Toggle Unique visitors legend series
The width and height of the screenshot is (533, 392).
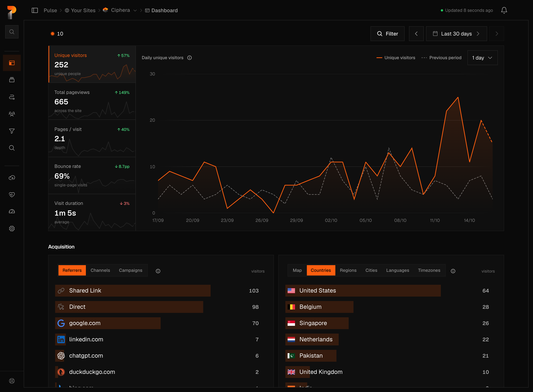tap(396, 58)
